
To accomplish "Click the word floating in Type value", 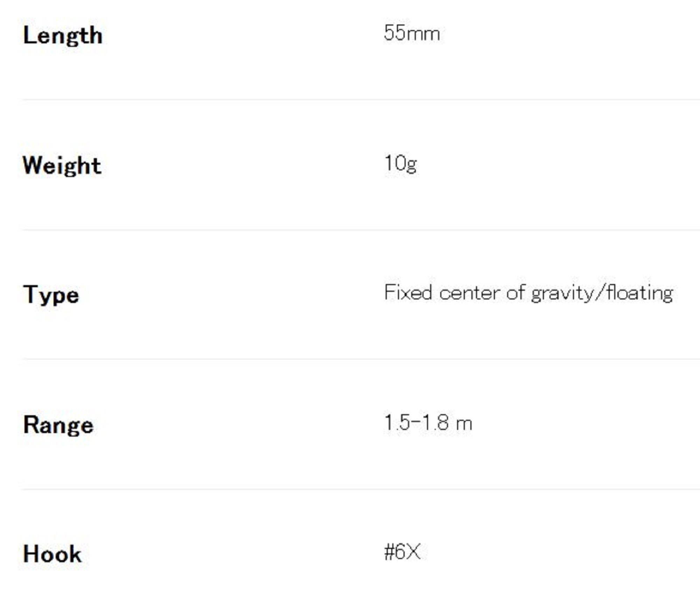I will pos(640,293).
